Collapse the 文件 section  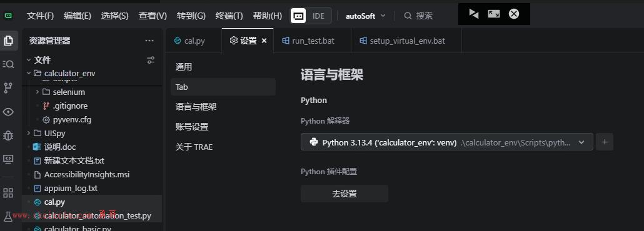click(x=29, y=61)
